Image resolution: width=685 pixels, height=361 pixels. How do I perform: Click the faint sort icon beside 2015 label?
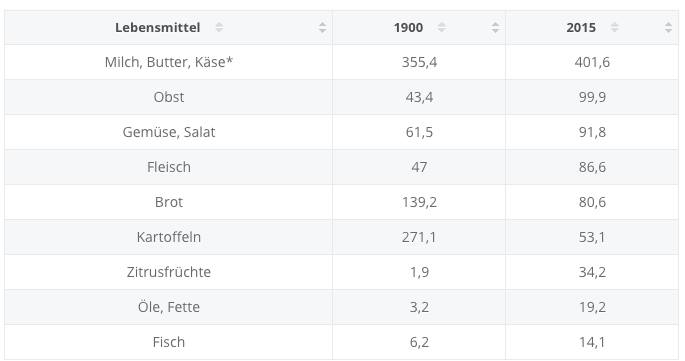(x=615, y=28)
